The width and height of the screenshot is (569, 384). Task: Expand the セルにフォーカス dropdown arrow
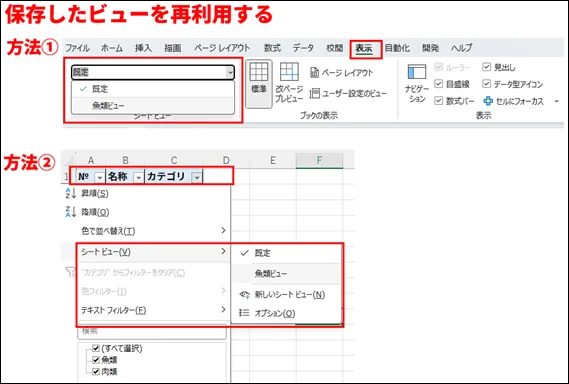[x=557, y=101]
